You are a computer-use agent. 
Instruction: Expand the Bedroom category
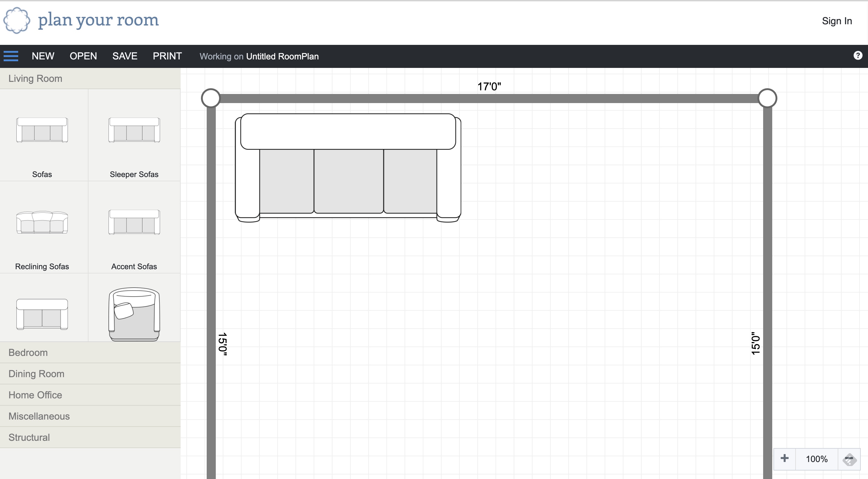pyautogui.click(x=28, y=353)
